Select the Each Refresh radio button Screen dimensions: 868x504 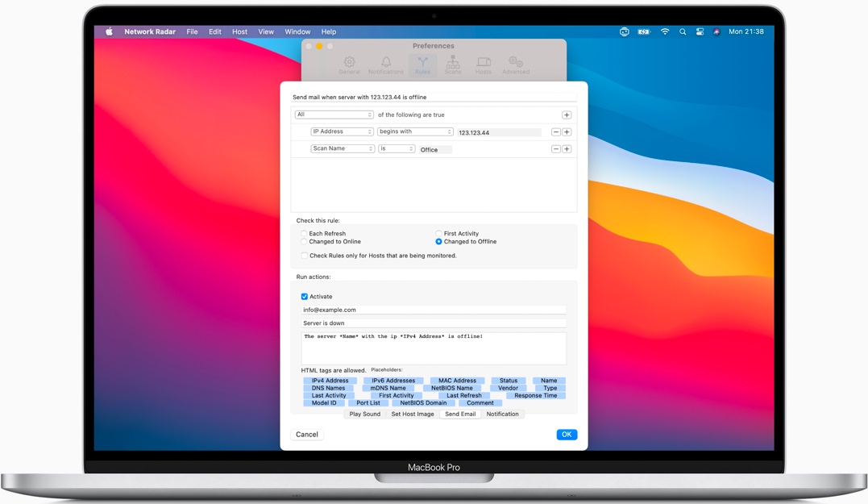pos(304,234)
